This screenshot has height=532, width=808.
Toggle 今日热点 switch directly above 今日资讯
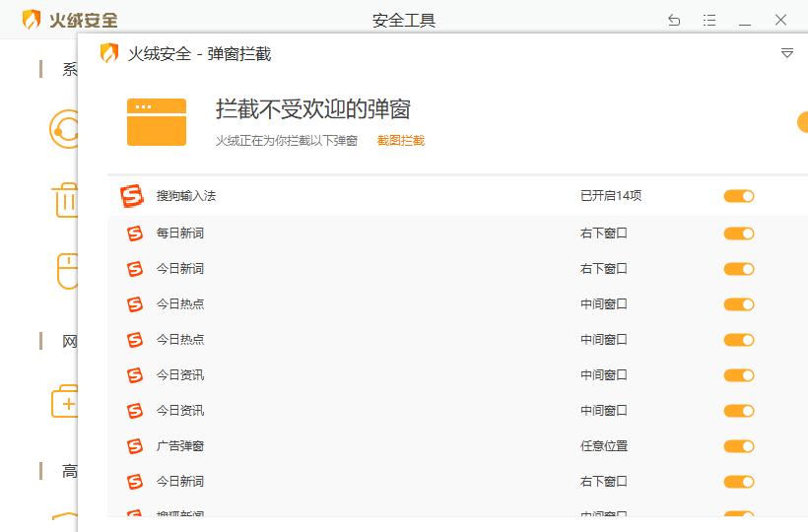(x=739, y=340)
